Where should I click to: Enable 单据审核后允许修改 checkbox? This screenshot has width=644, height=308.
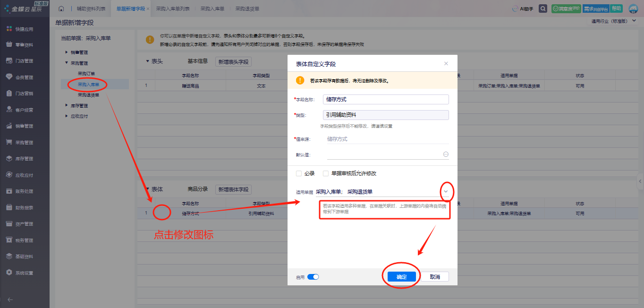326,173
